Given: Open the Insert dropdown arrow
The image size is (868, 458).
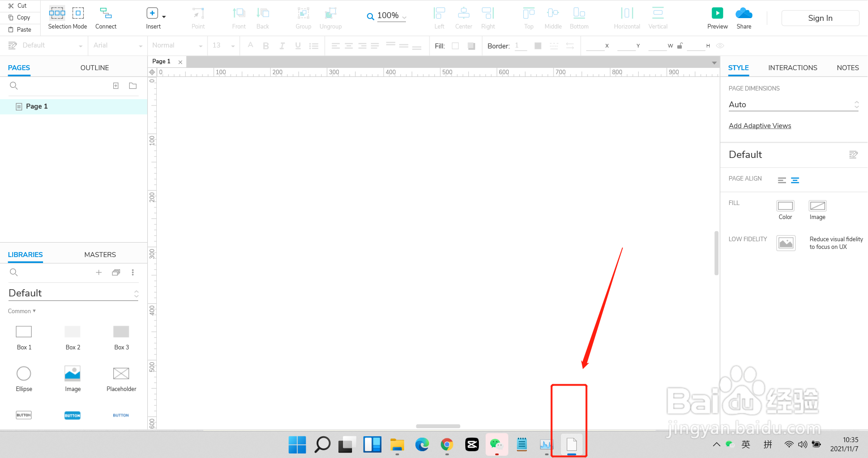Looking at the screenshot, I should (x=164, y=17).
